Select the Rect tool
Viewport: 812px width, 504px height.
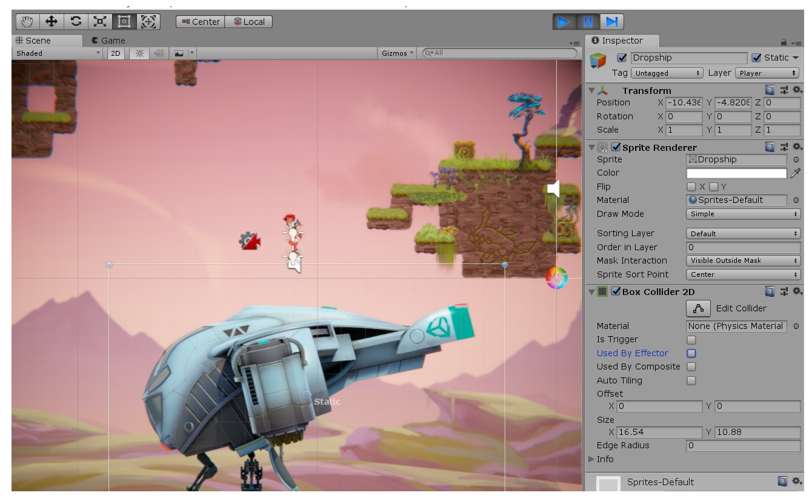pos(124,22)
